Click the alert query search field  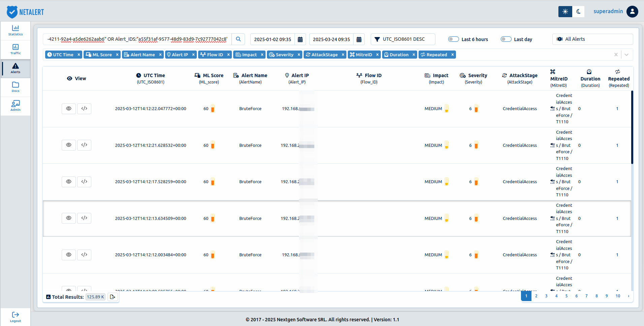[x=137, y=39]
